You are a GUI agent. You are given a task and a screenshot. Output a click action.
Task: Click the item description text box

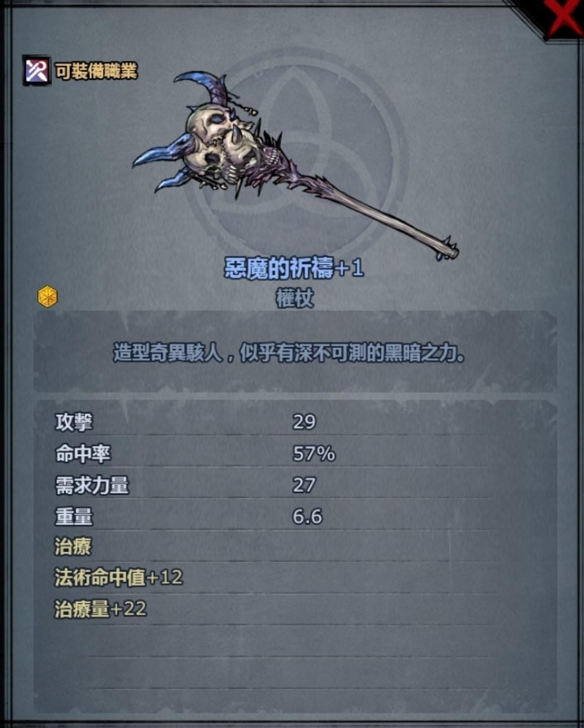click(295, 352)
